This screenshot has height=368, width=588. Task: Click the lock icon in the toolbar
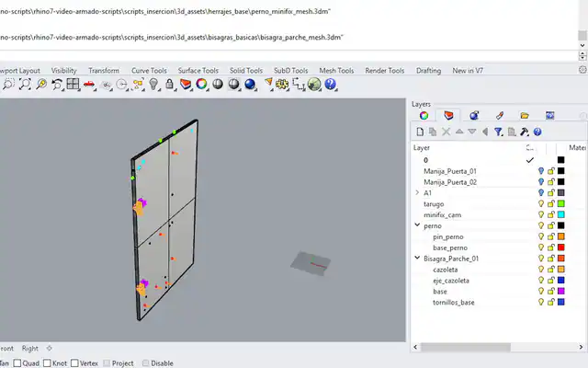[x=169, y=84]
